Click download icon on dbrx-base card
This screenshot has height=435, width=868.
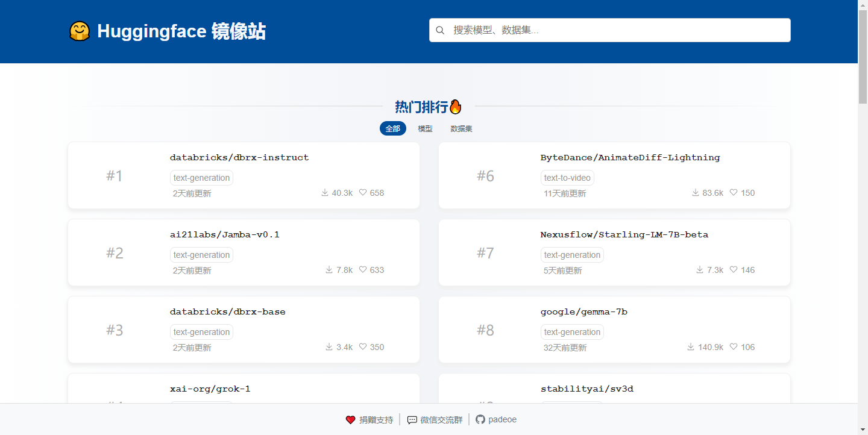click(329, 347)
